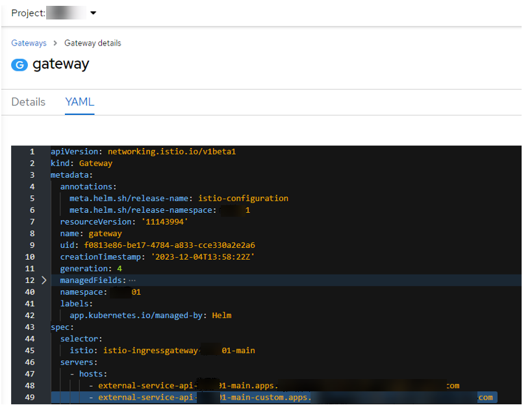The width and height of the screenshot is (532, 416).
Task: Go to Gateways breadcrumb link
Action: click(x=29, y=43)
